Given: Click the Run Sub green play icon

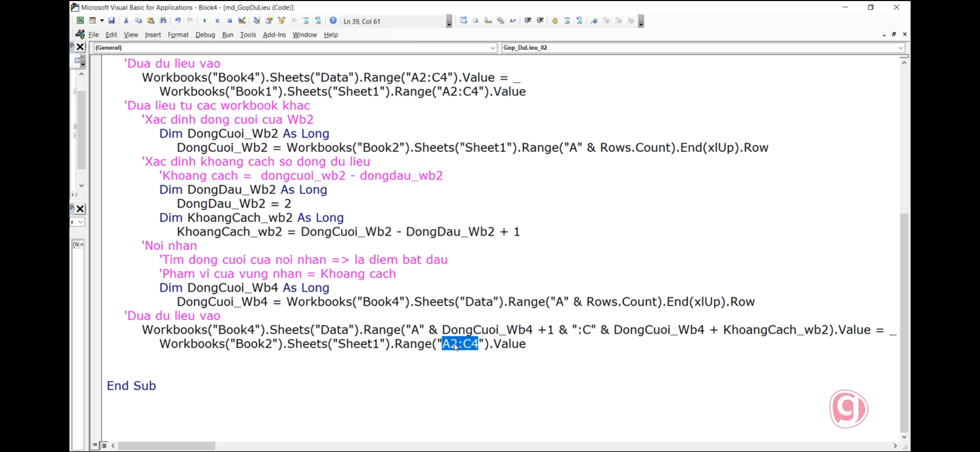Looking at the screenshot, I should (205, 21).
